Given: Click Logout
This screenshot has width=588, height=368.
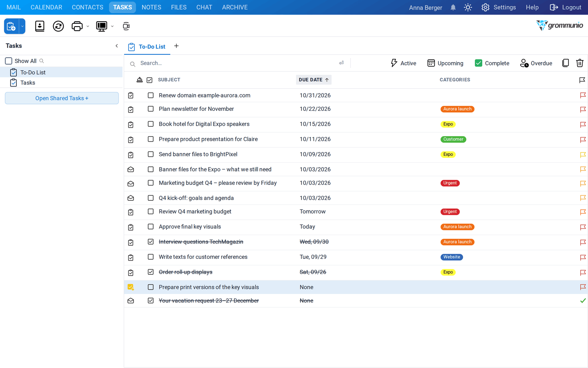Looking at the screenshot, I should pos(566,7).
